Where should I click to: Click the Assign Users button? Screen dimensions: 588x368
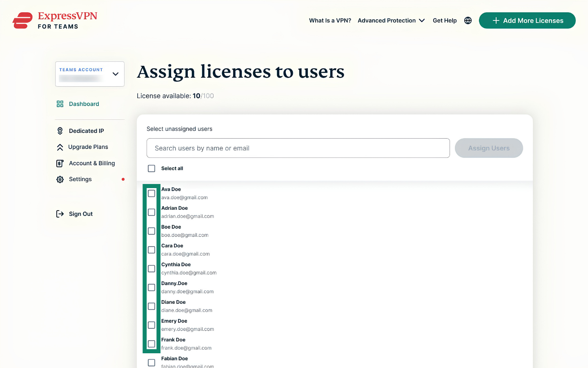coord(489,148)
